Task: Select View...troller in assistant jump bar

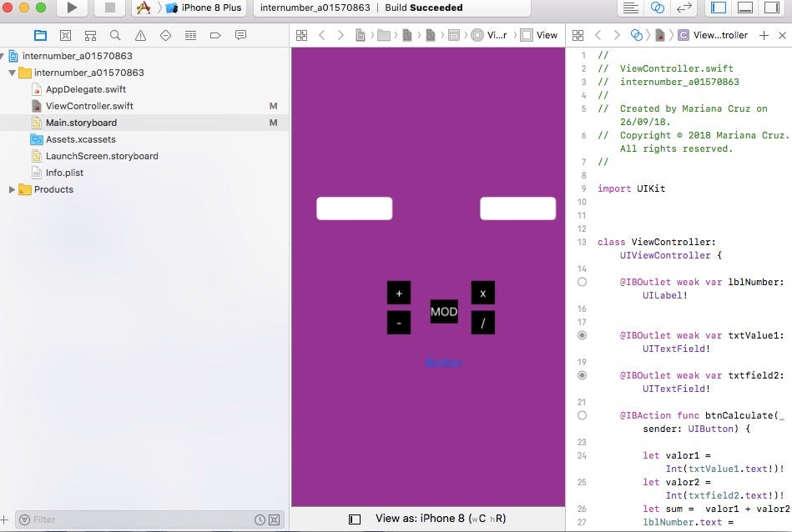Action: point(713,35)
